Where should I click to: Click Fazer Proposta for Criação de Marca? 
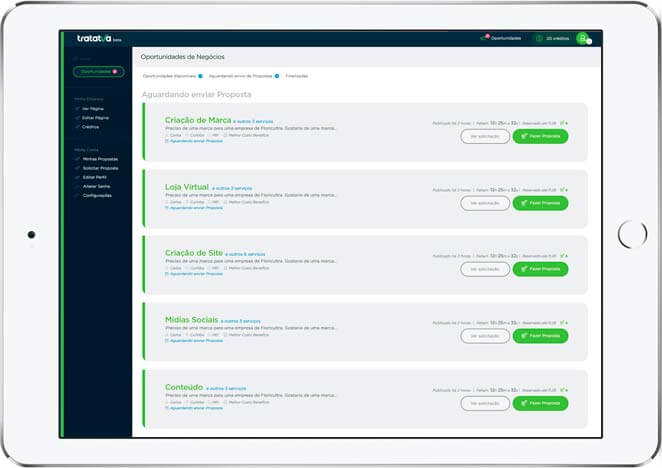(540, 137)
